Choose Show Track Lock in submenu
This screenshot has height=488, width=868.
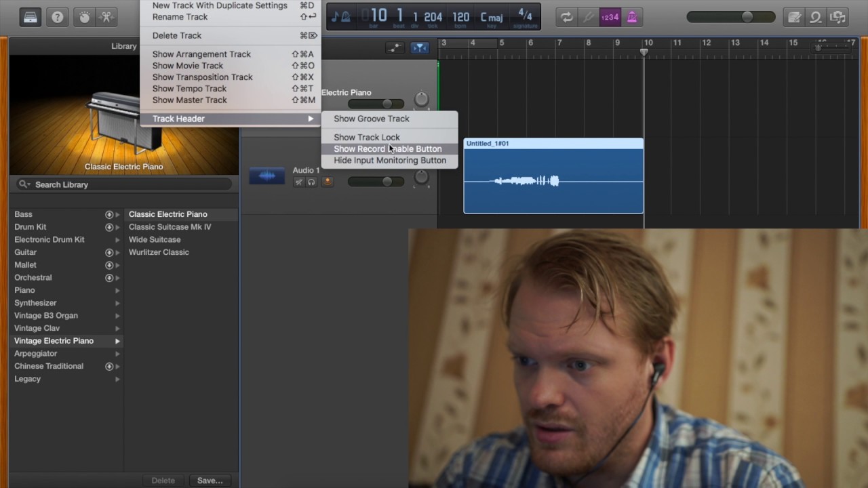pos(390,137)
